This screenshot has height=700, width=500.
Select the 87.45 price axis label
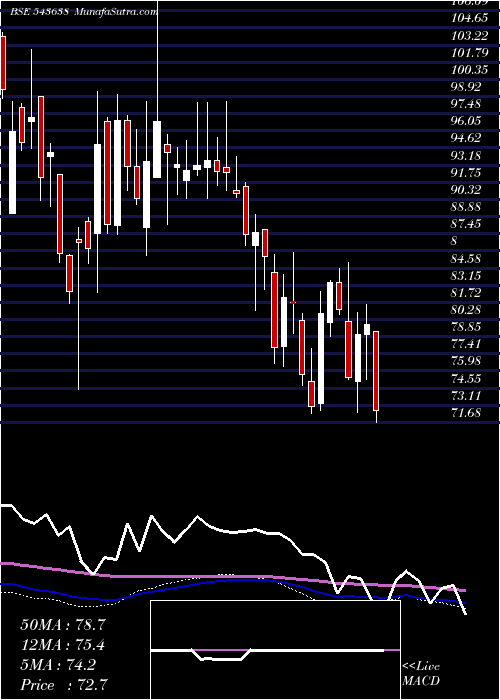click(466, 224)
